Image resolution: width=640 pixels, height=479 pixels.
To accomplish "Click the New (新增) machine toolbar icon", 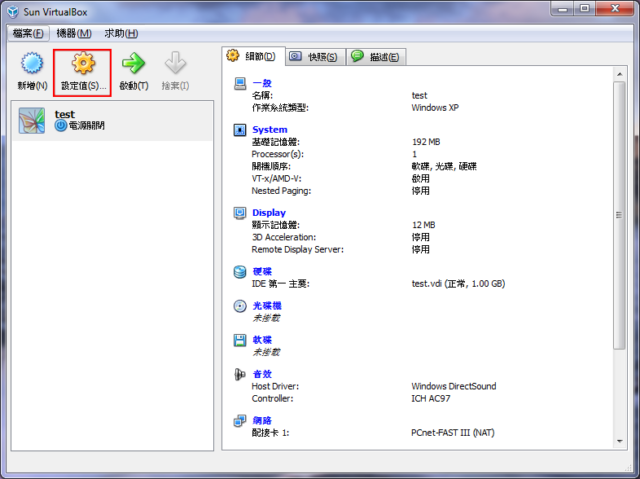I will click(32, 63).
